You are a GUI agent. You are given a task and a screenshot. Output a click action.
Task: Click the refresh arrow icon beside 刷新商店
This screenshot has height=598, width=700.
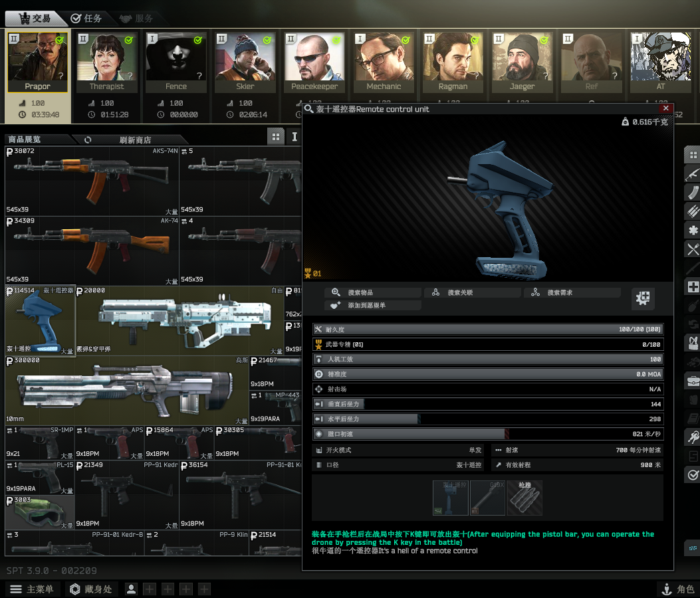pyautogui.click(x=88, y=140)
